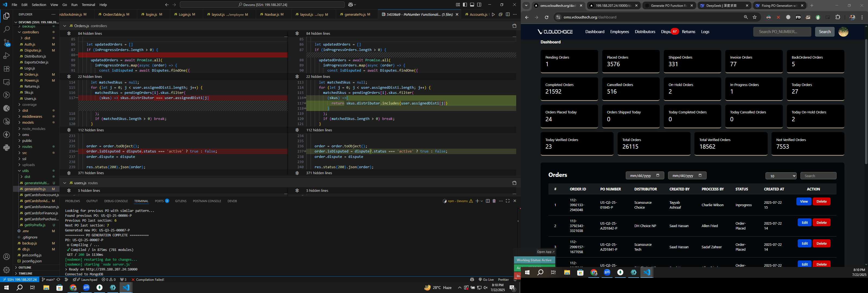Click the View button for order row 1
Viewport: 868px width, 293px height.
(x=804, y=202)
